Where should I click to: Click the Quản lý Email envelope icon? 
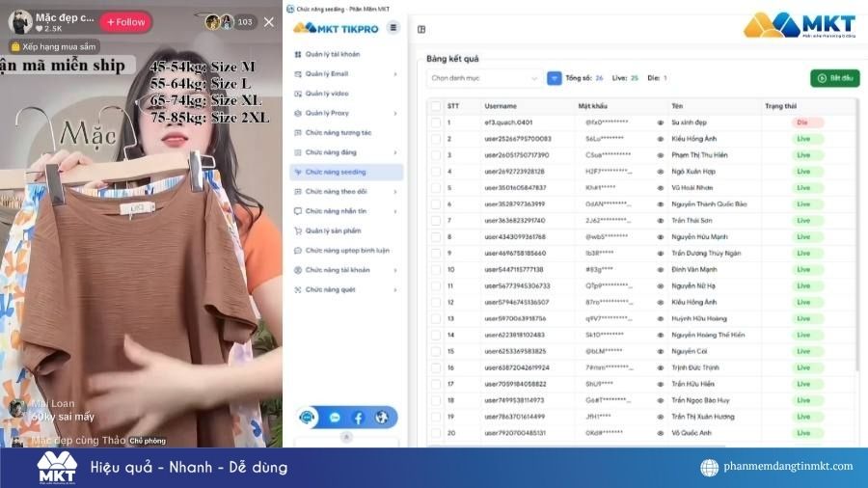pyautogui.click(x=298, y=73)
